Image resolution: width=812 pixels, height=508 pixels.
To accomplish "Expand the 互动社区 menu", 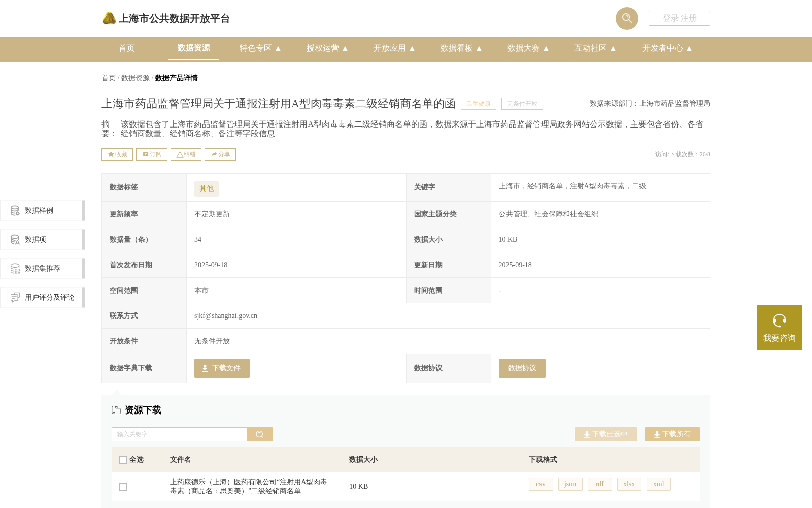I will point(595,48).
